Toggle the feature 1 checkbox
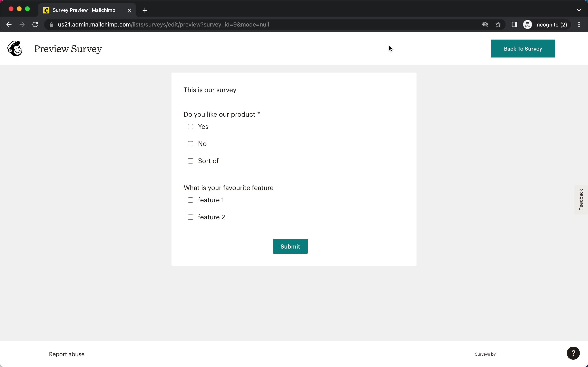The width and height of the screenshot is (588, 367). click(x=190, y=200)
